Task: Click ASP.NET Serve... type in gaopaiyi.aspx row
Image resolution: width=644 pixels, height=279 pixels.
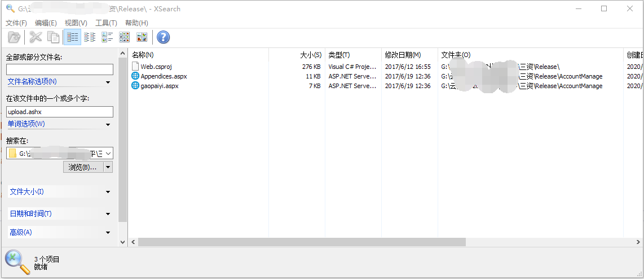Action: tap(352, 86)
